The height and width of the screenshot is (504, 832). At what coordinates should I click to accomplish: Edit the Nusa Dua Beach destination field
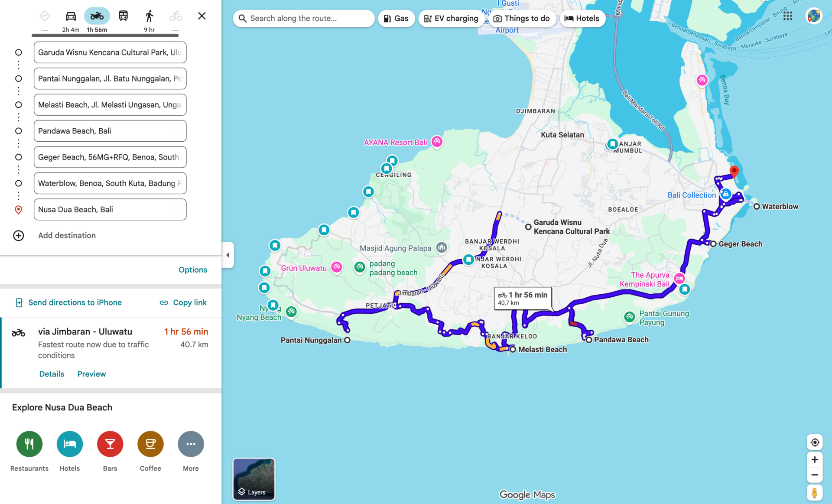coord(110,209)
